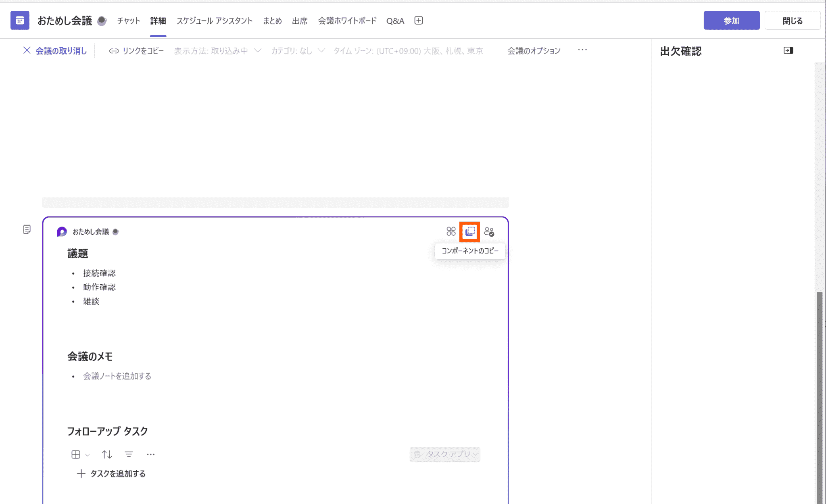Image resolution: width=826 pixels, height=504 pixels.
Task: Click the status icon next to the おためし会議 title
Action: pyautogui.click(x=102, y=21)
